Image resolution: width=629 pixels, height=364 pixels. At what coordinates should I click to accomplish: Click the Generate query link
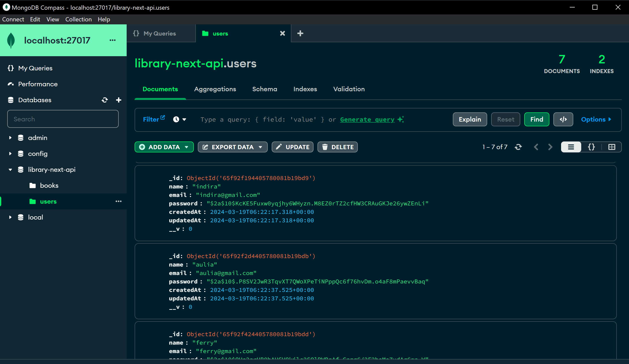coord(367,120)
